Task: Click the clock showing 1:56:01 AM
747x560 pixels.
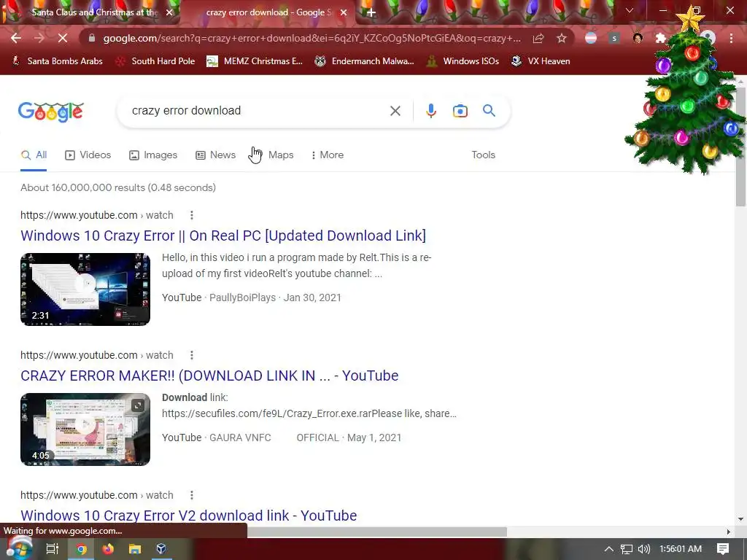Action: pos(681,549)
